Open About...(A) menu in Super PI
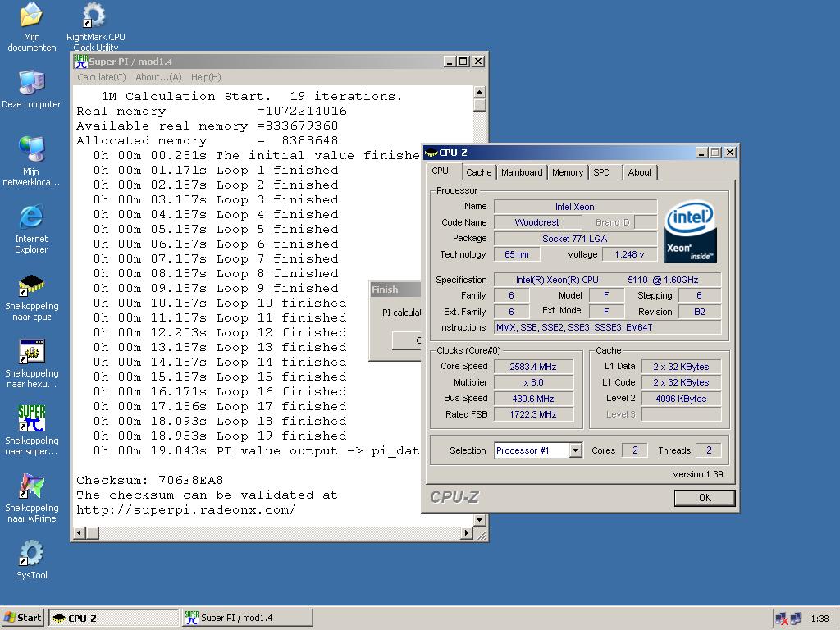The width and height of the screenshot is (840, 630). [x=158, y=77]
